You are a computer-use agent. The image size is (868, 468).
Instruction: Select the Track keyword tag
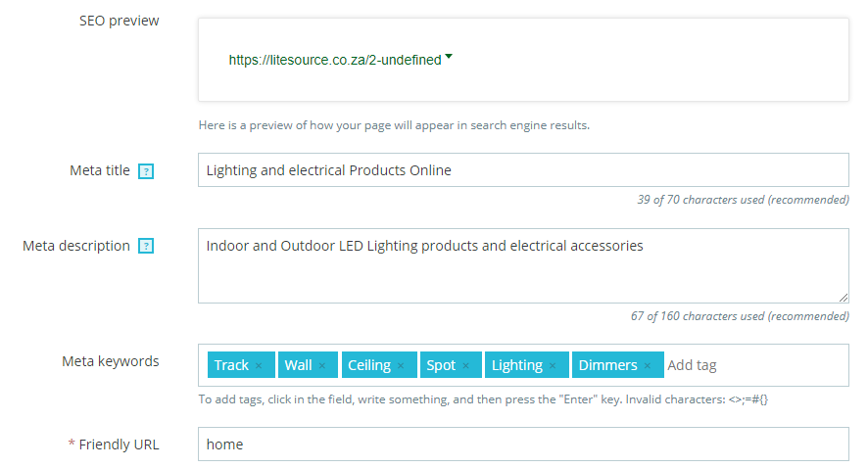(x=231, y=365)
